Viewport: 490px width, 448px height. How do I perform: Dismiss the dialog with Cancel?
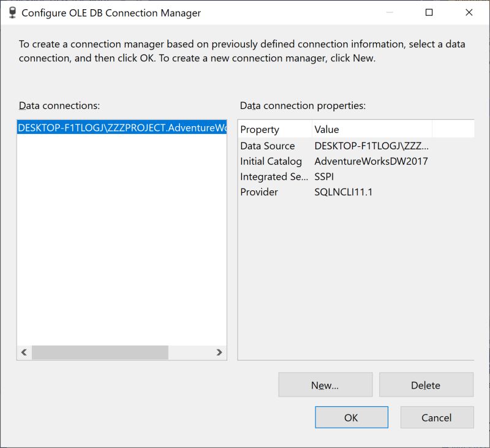pyautogui.click(x=437, y=417)
